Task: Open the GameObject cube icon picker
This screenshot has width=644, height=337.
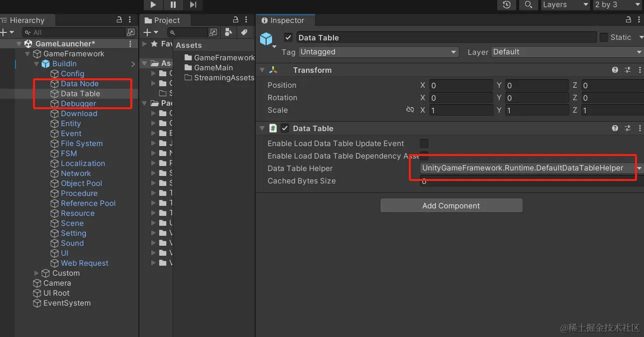Action: point(268,40)
